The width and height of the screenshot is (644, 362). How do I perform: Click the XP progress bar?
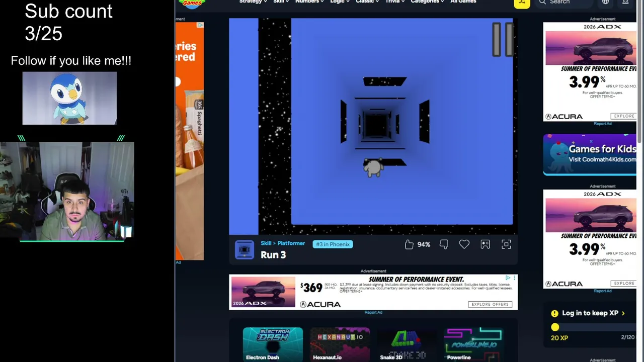[x=593, y=327]
